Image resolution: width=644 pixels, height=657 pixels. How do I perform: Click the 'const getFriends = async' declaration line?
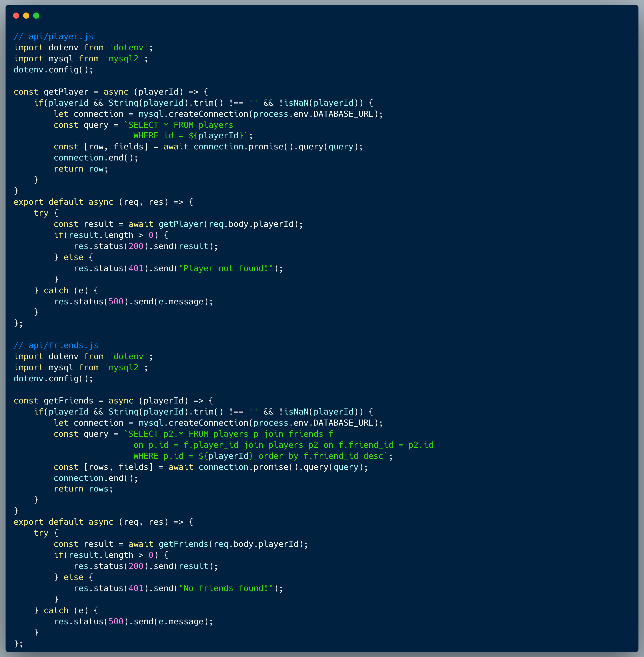point(113,400)
